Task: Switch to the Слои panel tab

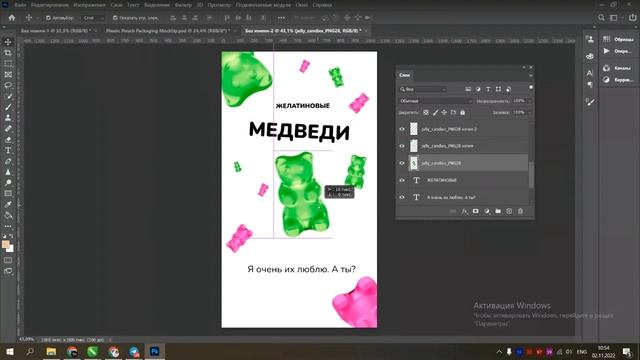Action: coord(404,75)
